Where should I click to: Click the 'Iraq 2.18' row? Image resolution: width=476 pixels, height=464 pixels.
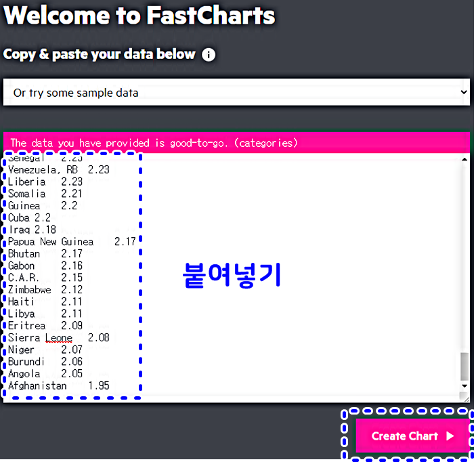[x=32, y=230]
